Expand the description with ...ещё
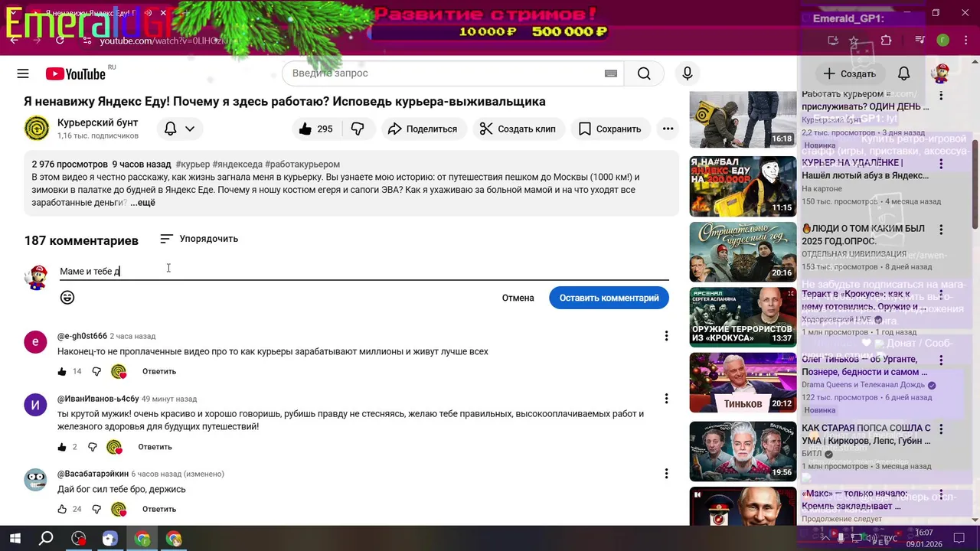Image resolution: width=980 pixels, height=551 pixels. coord(142,203)
